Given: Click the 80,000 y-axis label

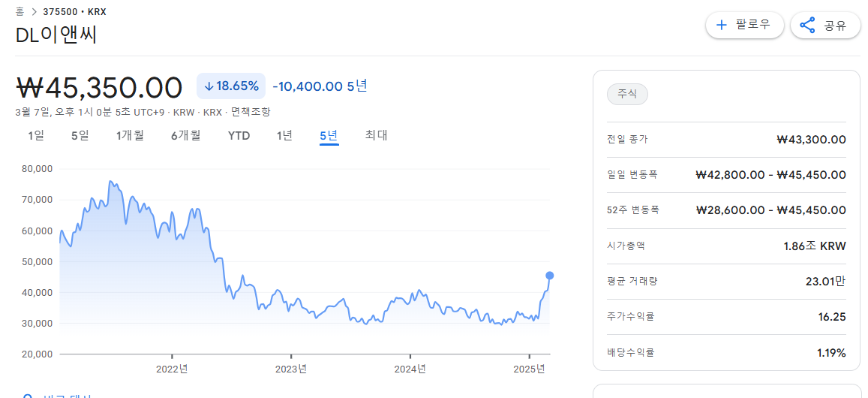Looking at the screenshot, I should (37, 168).
